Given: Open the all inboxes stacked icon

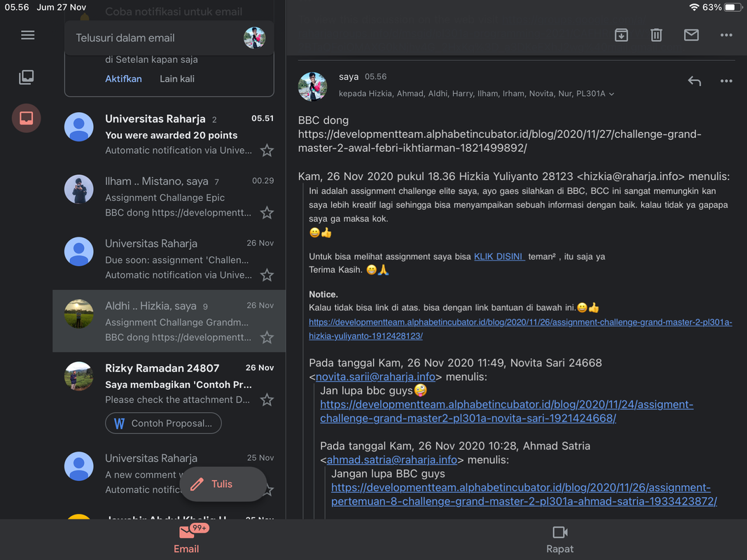Looking at the screenshot, I should 26,77.
